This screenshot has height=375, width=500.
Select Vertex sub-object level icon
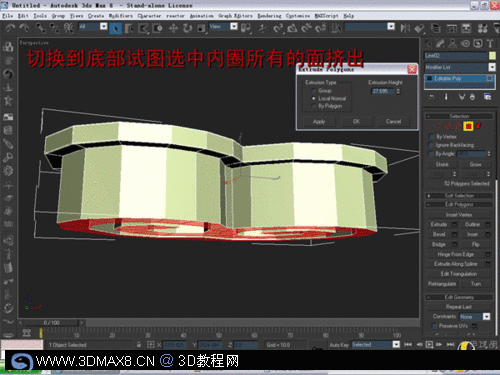436,126
